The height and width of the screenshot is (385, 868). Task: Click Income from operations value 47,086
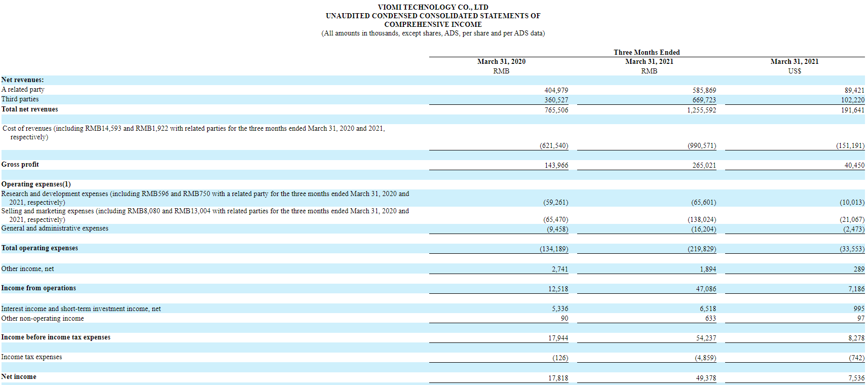point(706,289)
